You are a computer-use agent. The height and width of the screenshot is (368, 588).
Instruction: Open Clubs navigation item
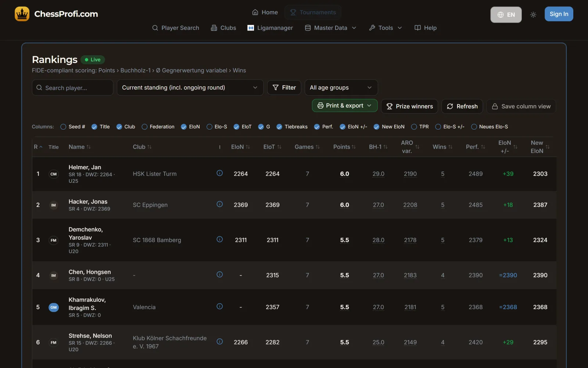click(223, 28)
